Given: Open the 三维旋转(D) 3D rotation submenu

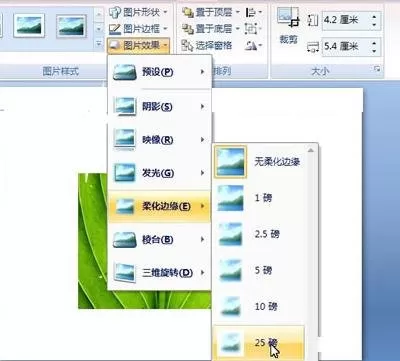Looking at the screenshot, I should pyautogui.click(x=159, y=273).
